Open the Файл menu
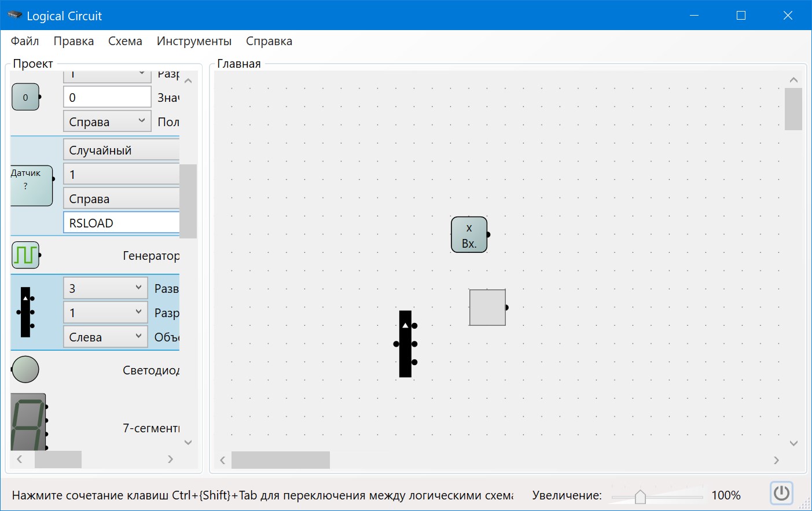This screenshot has width=812, height=511. pos(24,41)
